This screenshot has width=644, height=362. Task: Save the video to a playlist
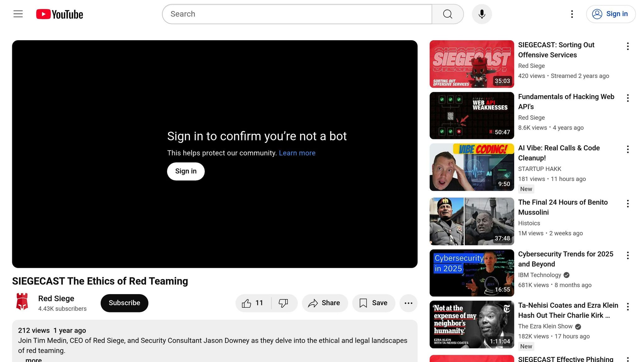[x=374, y=303]
